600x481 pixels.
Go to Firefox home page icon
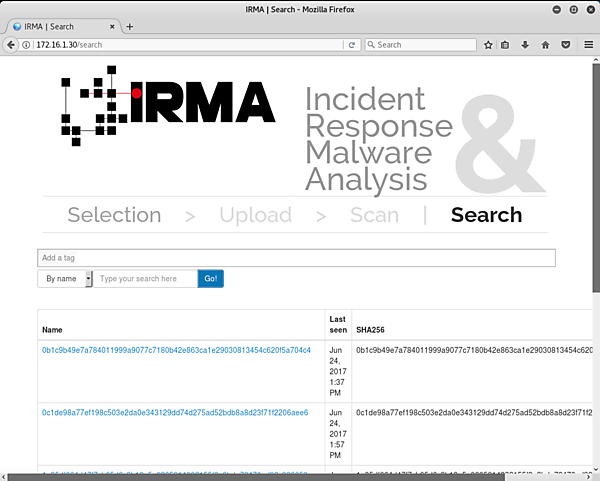[x=545, y=45]
